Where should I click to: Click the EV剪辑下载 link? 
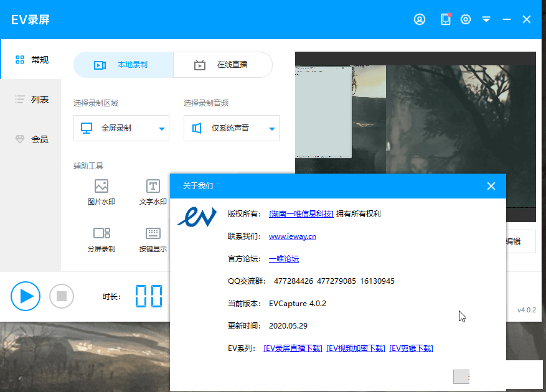[412, 348]
